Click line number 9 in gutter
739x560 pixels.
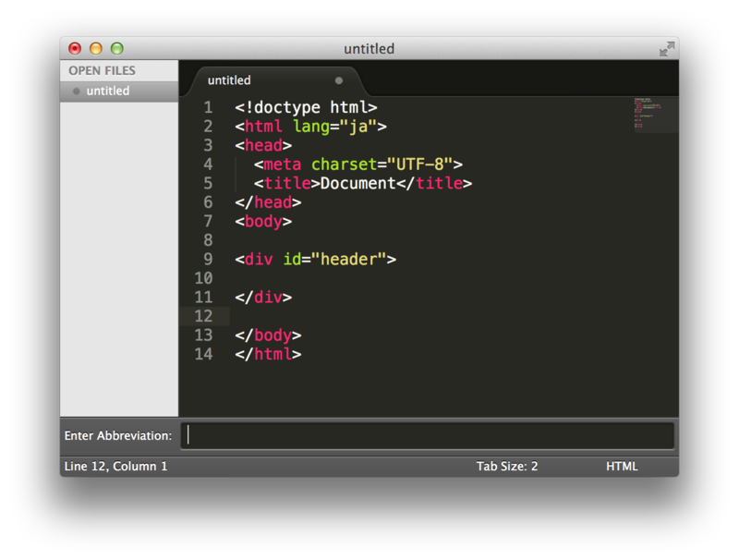click(208, 259)
